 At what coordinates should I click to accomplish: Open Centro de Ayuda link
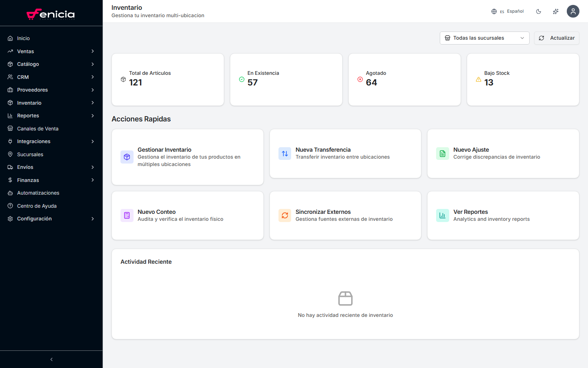37,206
